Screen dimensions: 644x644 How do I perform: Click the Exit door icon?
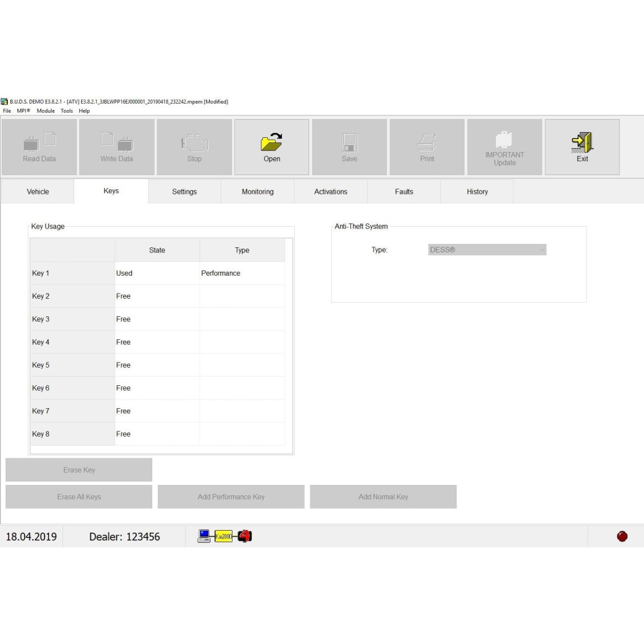pos(582,142)
